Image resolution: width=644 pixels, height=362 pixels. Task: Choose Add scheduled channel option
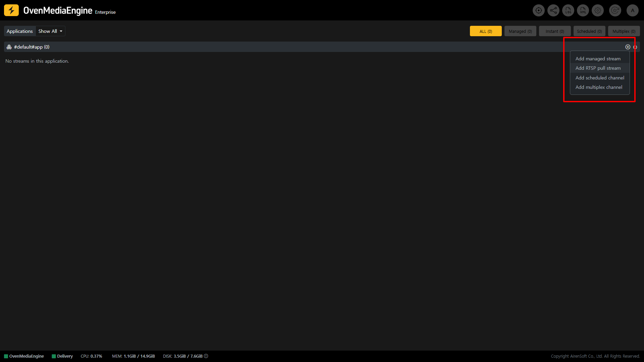599,78
